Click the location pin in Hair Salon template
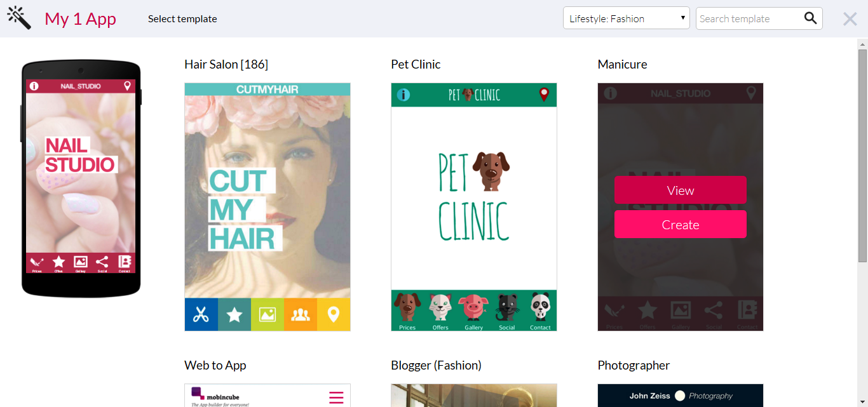868x407 pixels. click(334, 314)
